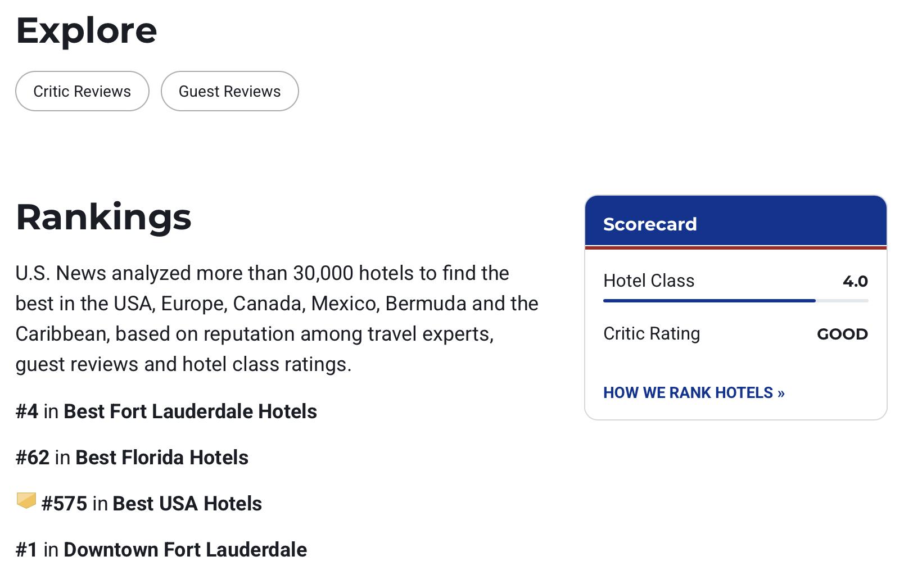Click the Explore heading

click(x=87, y=30)
